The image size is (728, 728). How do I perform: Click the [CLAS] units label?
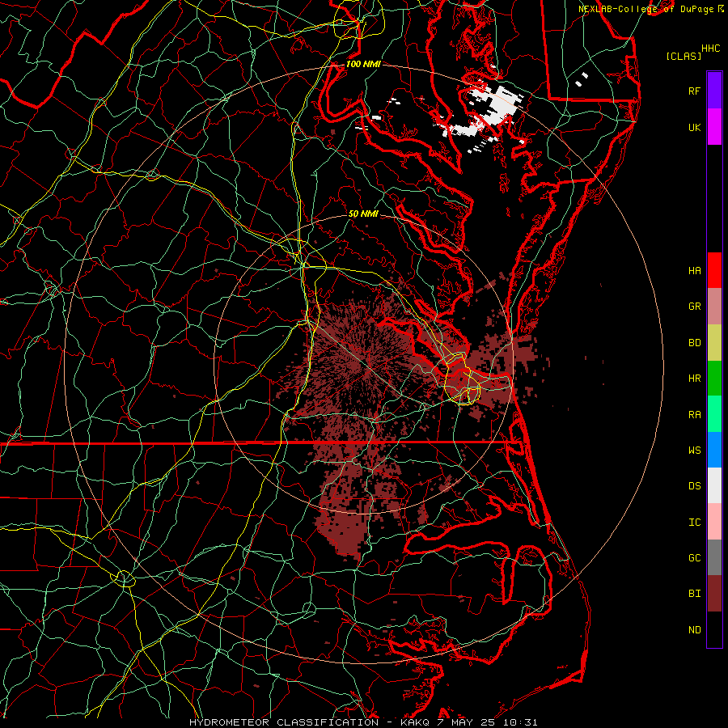tap(684, 56)
